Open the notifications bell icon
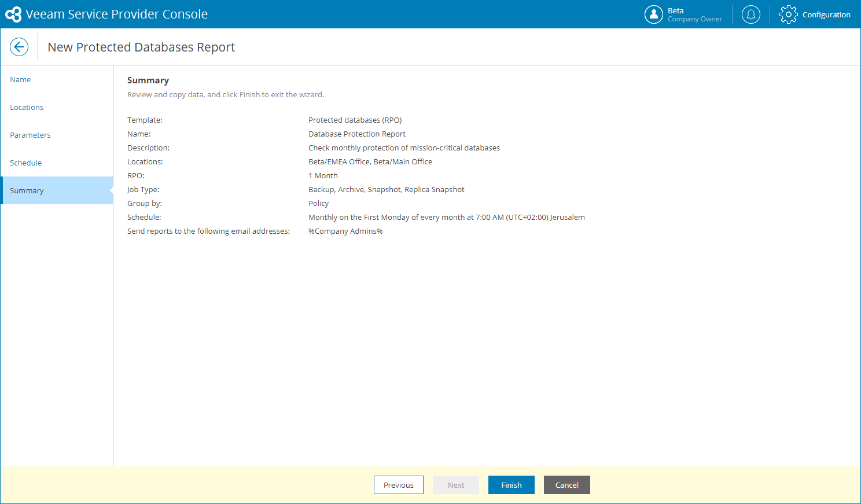861x504 pixels. point(751,14)
